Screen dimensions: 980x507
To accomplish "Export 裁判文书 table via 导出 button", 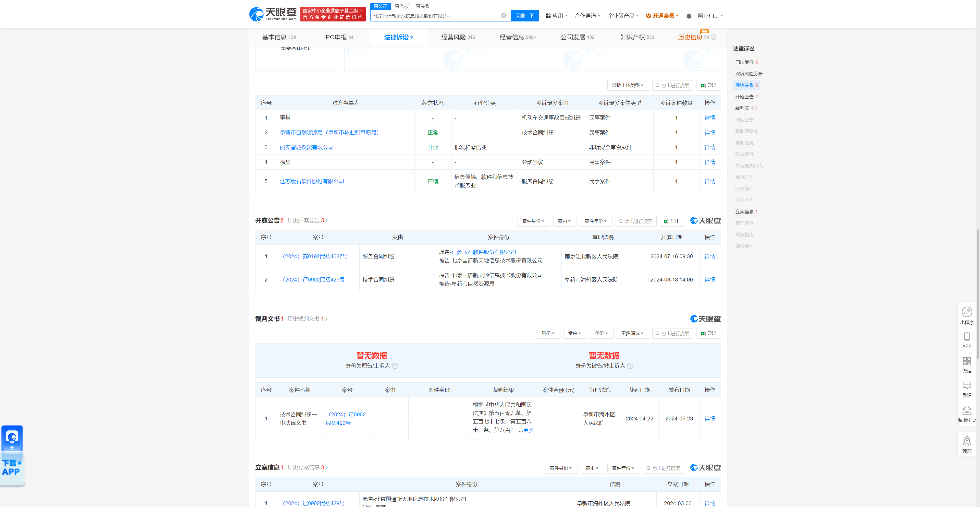I will (708, 333).
